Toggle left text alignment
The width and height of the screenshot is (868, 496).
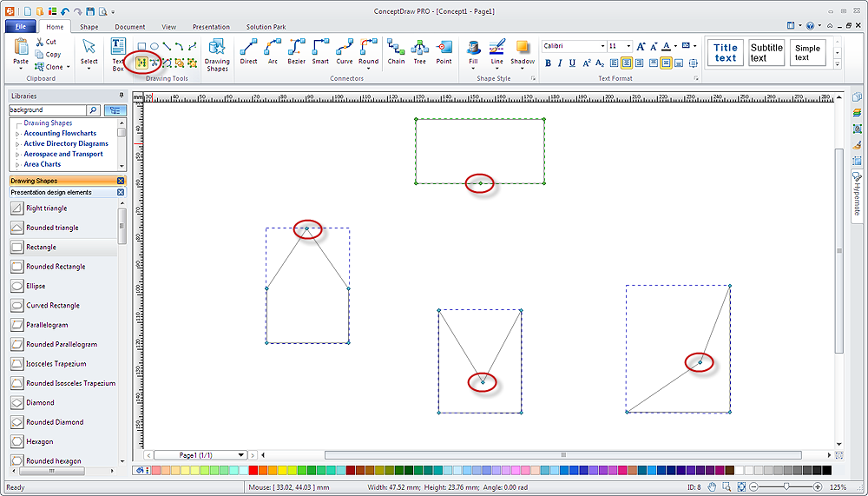pos(614,63)
